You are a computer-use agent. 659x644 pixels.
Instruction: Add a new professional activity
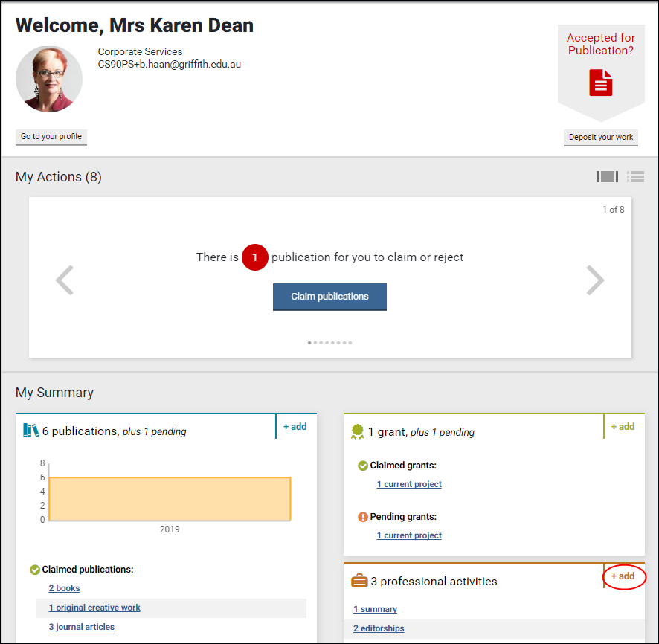coord(623,576)
